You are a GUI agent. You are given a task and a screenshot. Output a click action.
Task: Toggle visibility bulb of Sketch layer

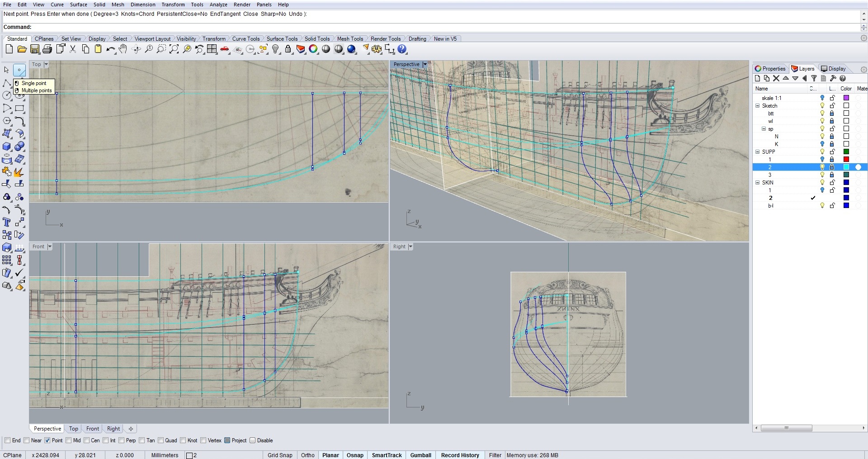point(822,106)
